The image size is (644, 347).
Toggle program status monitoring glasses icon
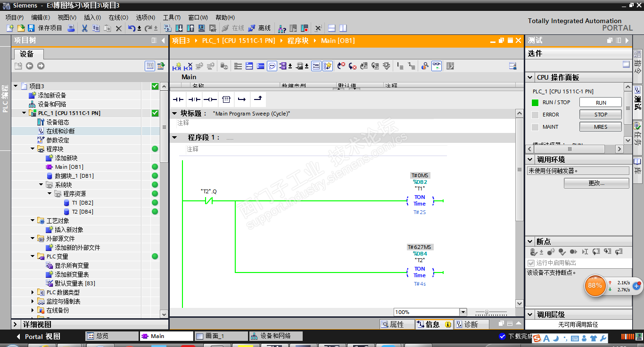(437, 66)
